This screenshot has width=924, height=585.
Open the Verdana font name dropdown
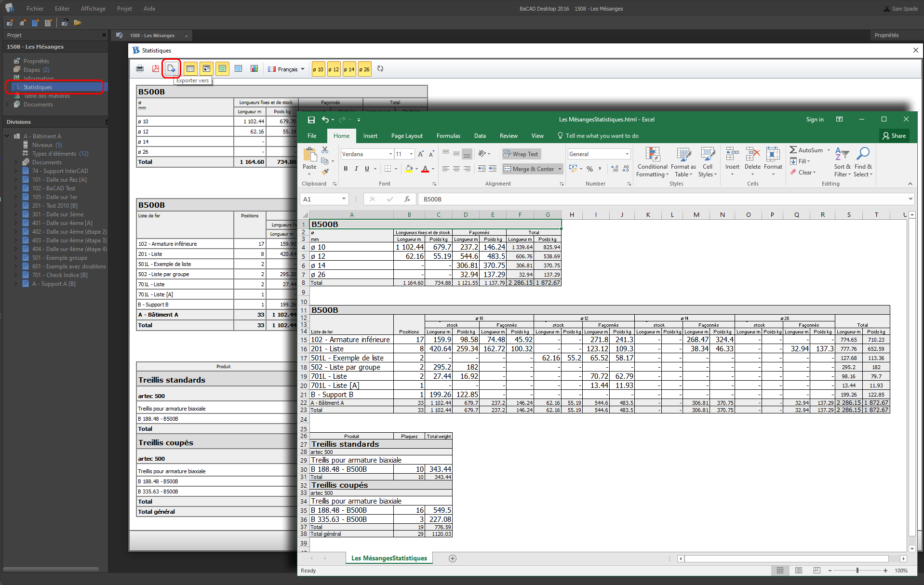pos(390,154)
